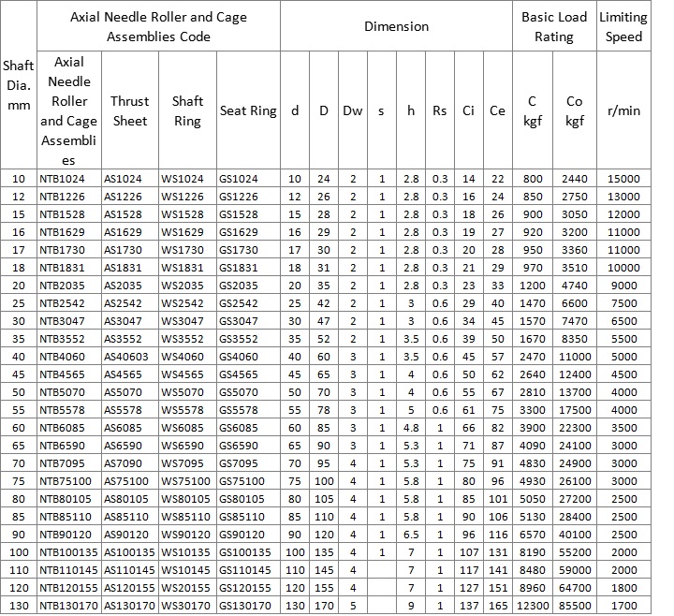
Task: Click the WS30170 cell
Action: [x=185, y=606]
